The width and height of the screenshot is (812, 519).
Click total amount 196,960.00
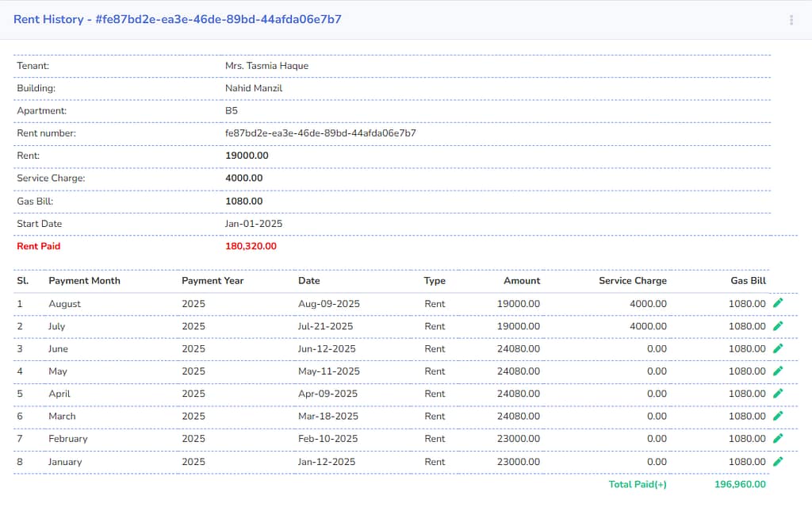(x=740, y=484)
